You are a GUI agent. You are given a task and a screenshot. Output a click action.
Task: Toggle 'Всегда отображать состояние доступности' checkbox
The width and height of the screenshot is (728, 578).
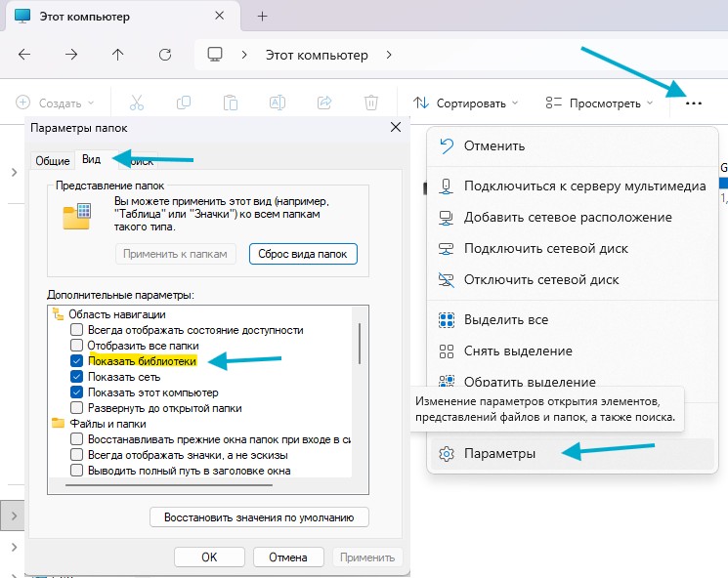point(76,330)
